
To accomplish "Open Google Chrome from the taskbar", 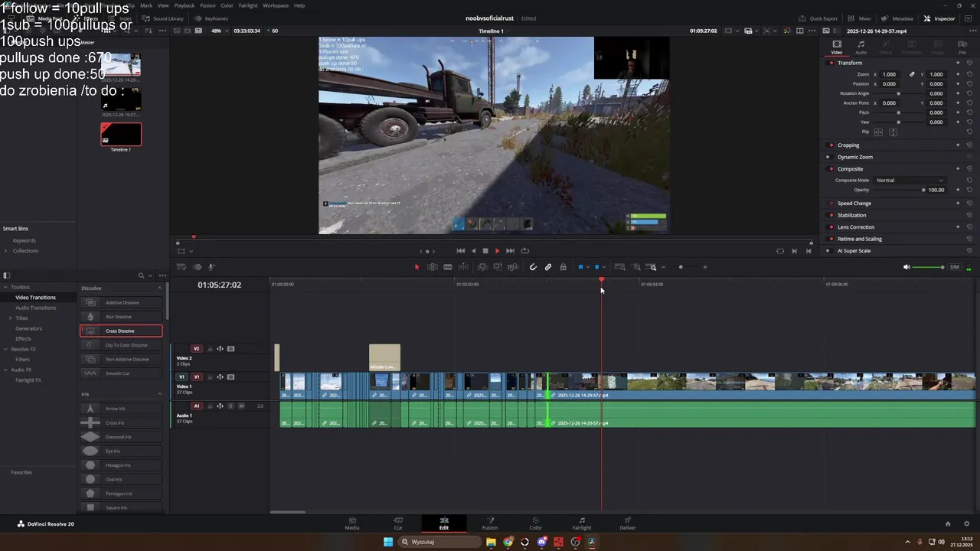I will click(x=508, y=542).
